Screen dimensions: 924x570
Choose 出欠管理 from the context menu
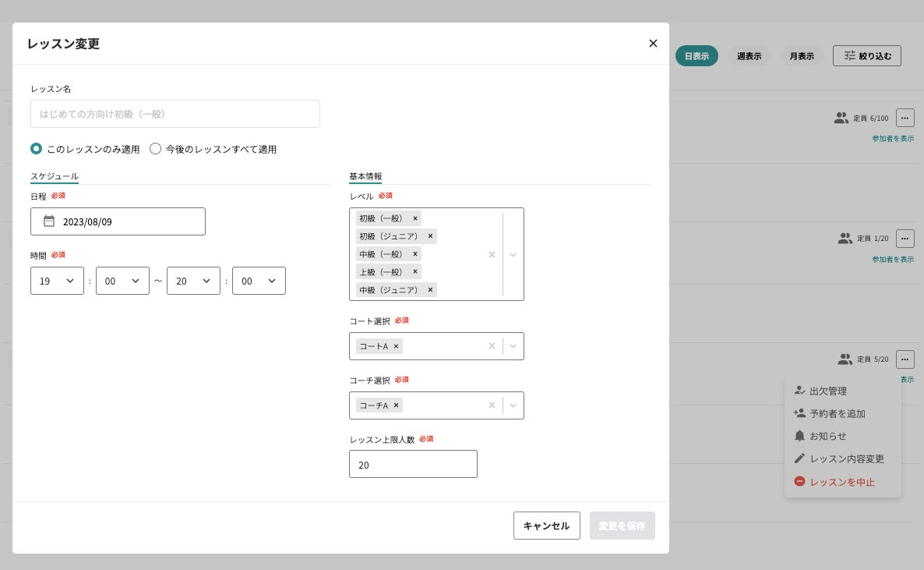pos(827,391)
